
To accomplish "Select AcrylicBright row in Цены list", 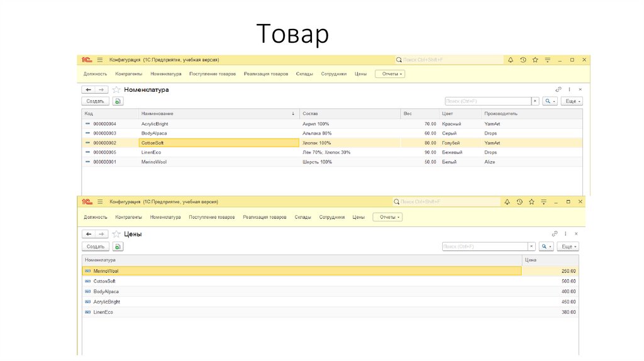I will (330, 302).
